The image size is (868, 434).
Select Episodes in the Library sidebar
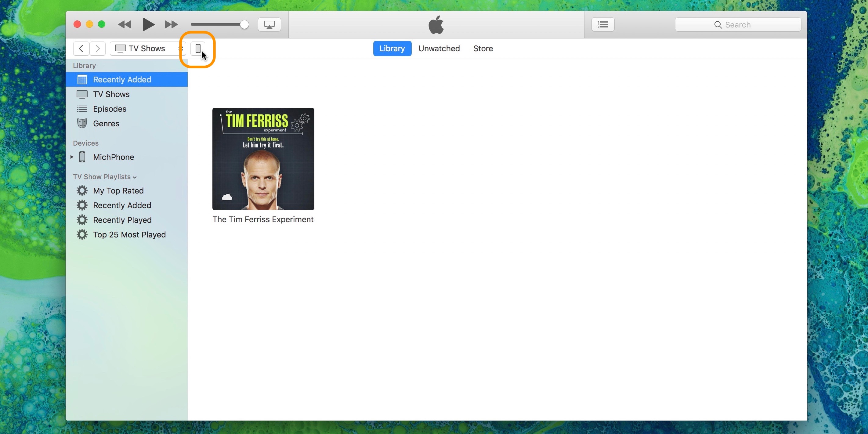coord(110,109)
